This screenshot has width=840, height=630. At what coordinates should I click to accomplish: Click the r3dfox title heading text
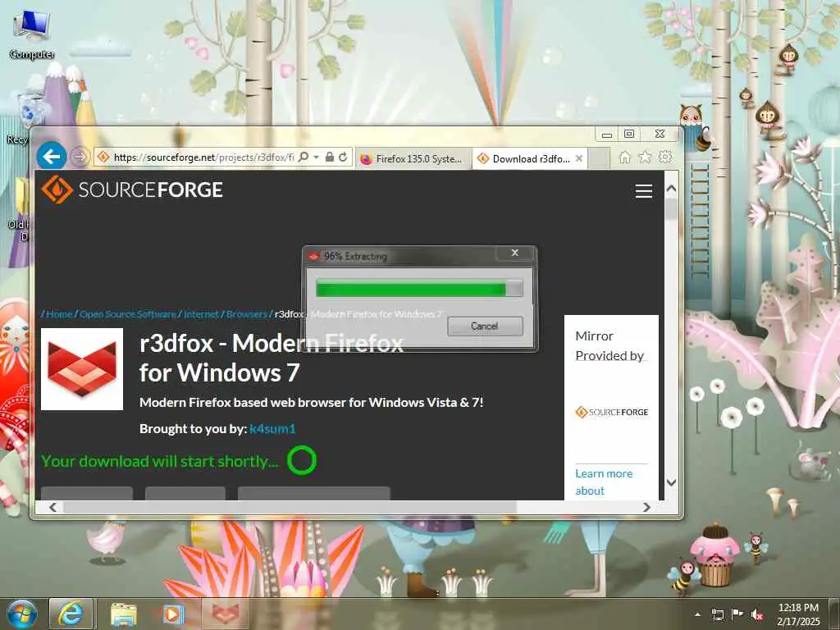point(271,358)
